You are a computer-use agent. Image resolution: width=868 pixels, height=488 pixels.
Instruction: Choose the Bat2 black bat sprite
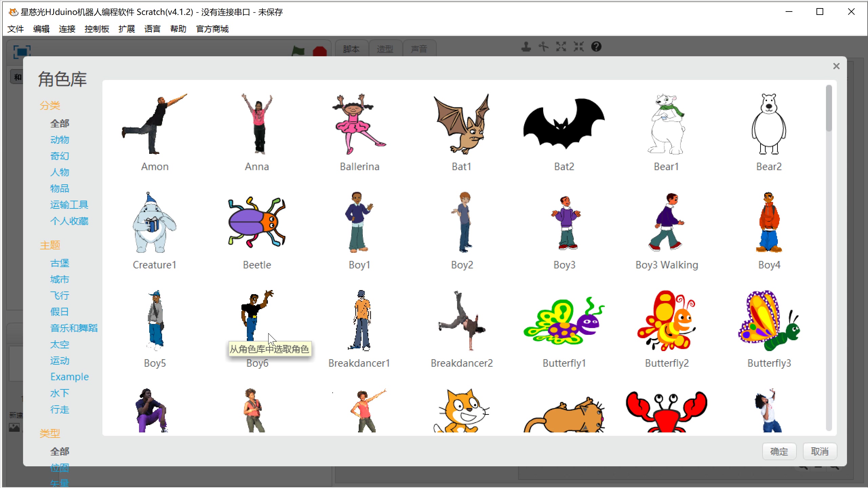click(x=564, y=124)
